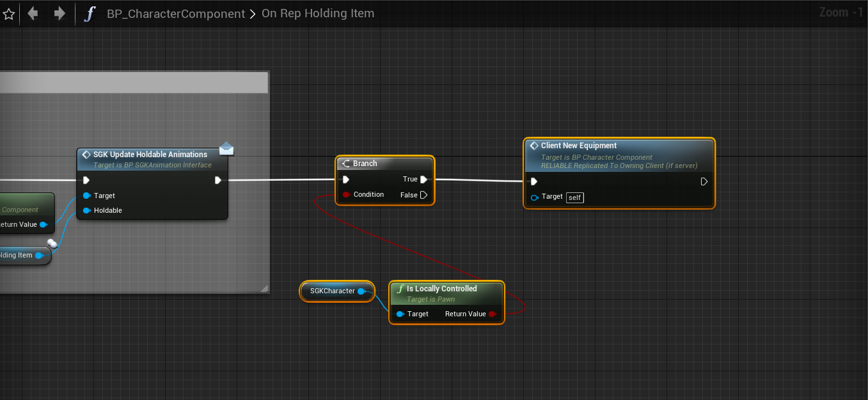Go back using the left arrow
The width and height of the screenshot is (868, 400).
(33, 13)
